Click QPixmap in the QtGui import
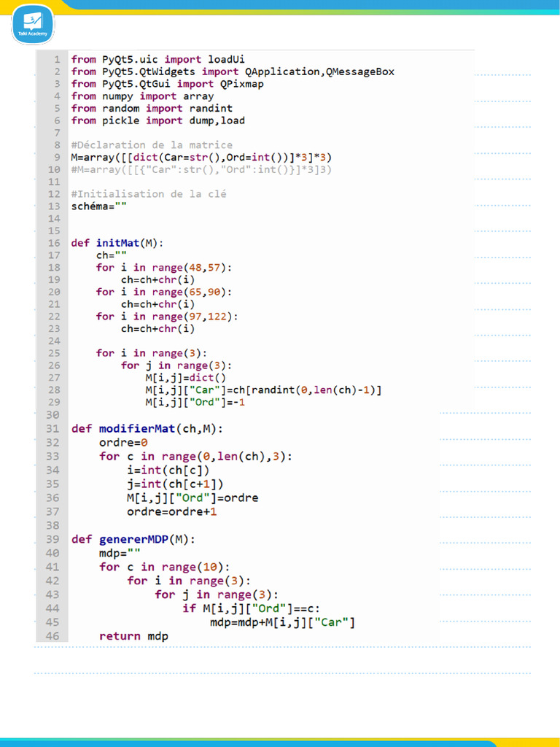Screen dimensions: 560x747 click(242, 84)
